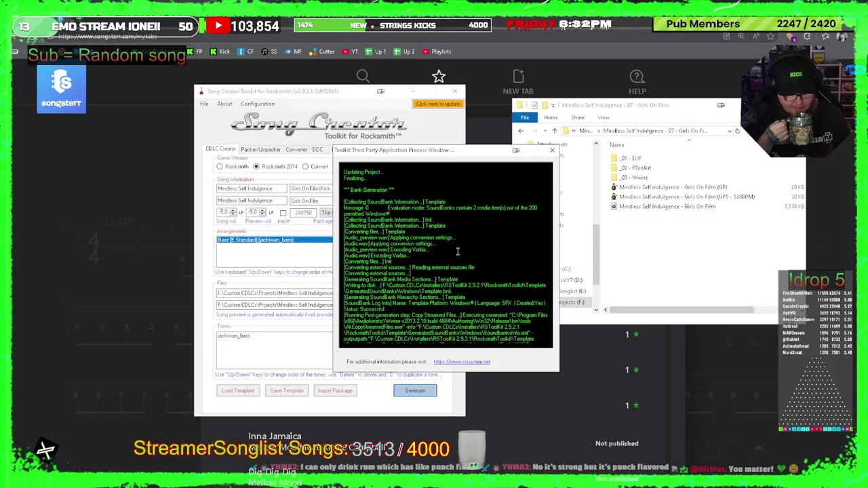Viewport: 868px width, 488px height.
Task: Click Load Template button
Action: tap(237, 390)
